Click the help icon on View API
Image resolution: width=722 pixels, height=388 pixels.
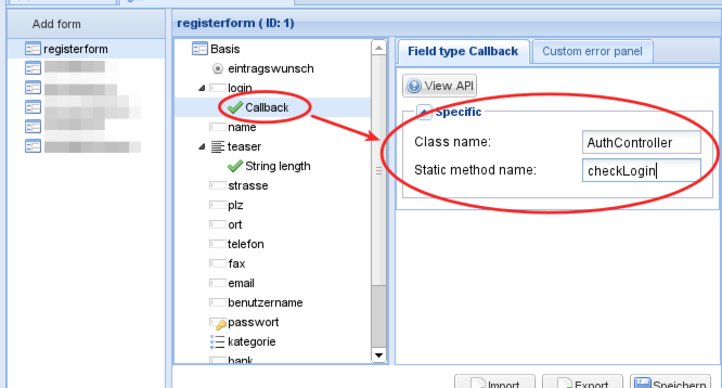coord(414,86)
